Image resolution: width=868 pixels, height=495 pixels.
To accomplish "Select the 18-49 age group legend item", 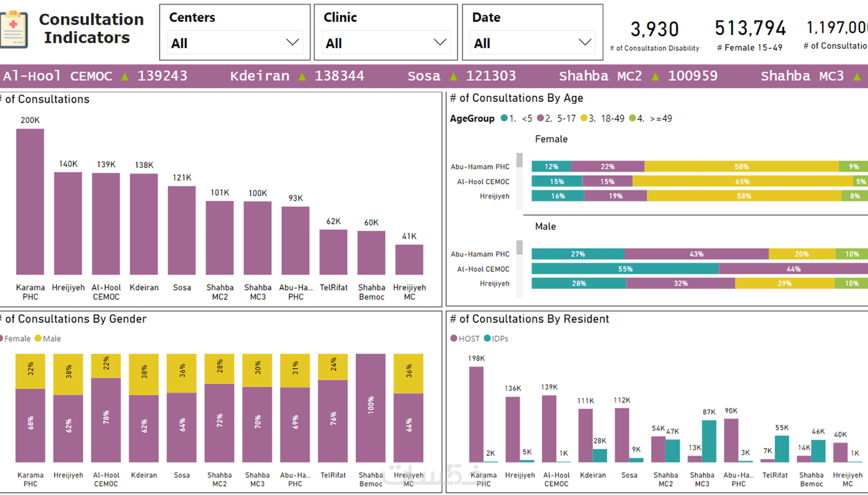I will 602,118.
